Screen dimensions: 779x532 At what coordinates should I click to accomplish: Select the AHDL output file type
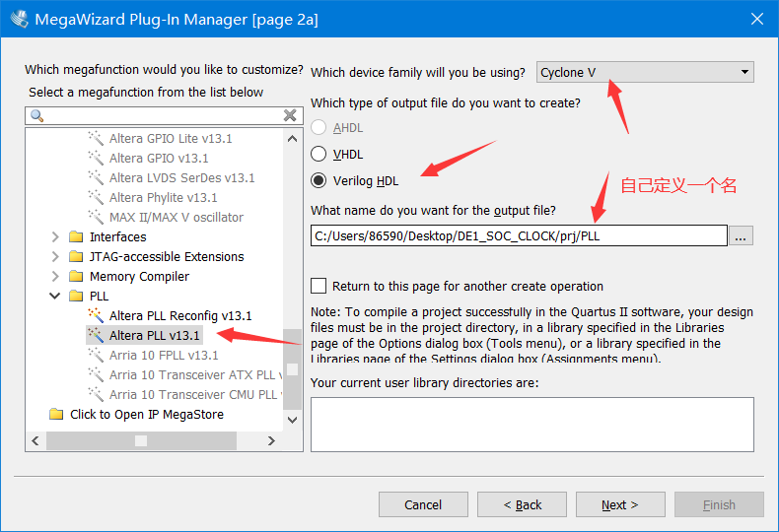pyautogui.click(x=319, y=127)
